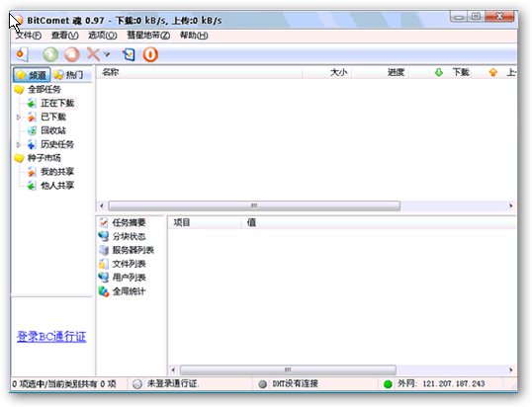
Task: Stop task with the red round button
Action: point(72,54)
